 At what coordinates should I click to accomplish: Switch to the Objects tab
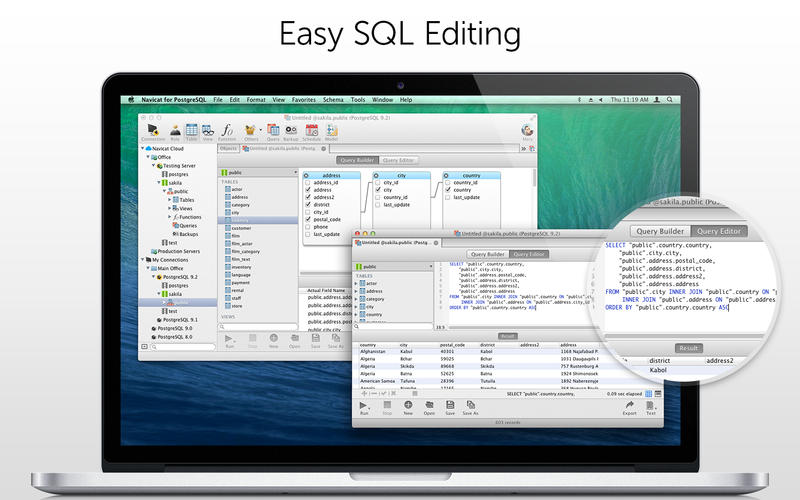(228, 148)
